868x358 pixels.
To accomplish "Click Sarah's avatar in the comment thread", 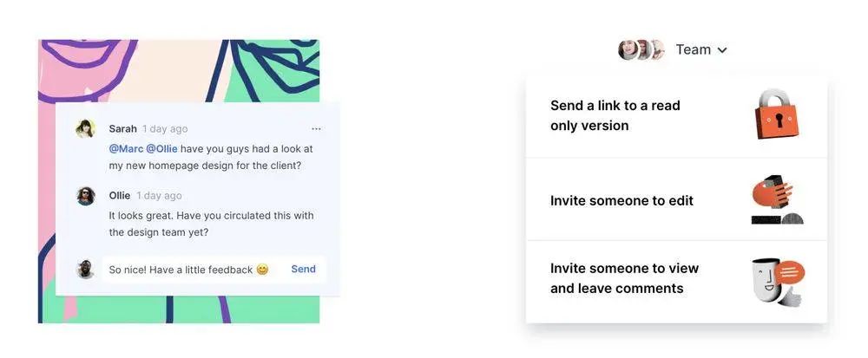I will tap(85, 129).
